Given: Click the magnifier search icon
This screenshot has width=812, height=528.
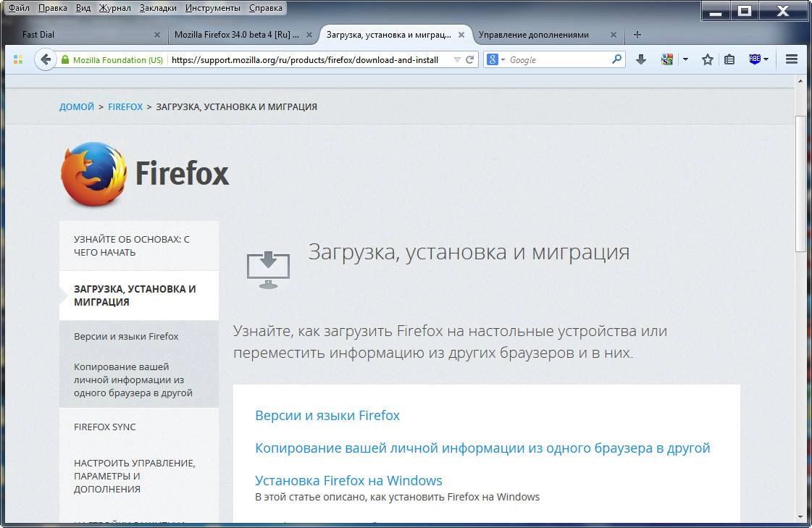Looking at the screenshot, I should 616,59.
